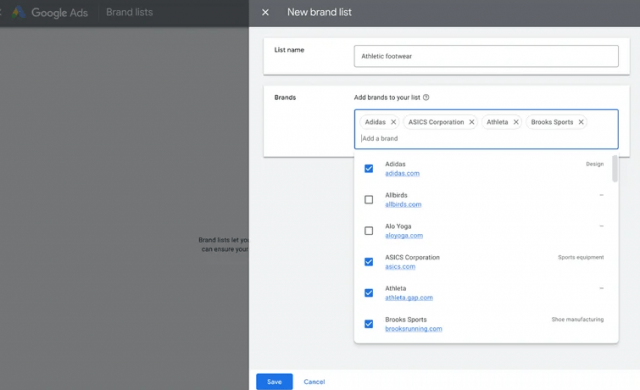Uncheck the Brooks Sports checkbox

pos(369,324)
